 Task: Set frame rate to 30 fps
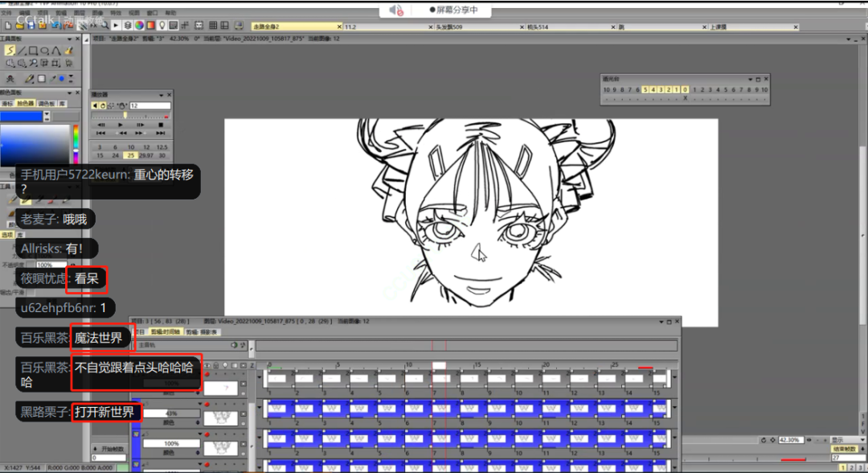(x=162, y=155)
